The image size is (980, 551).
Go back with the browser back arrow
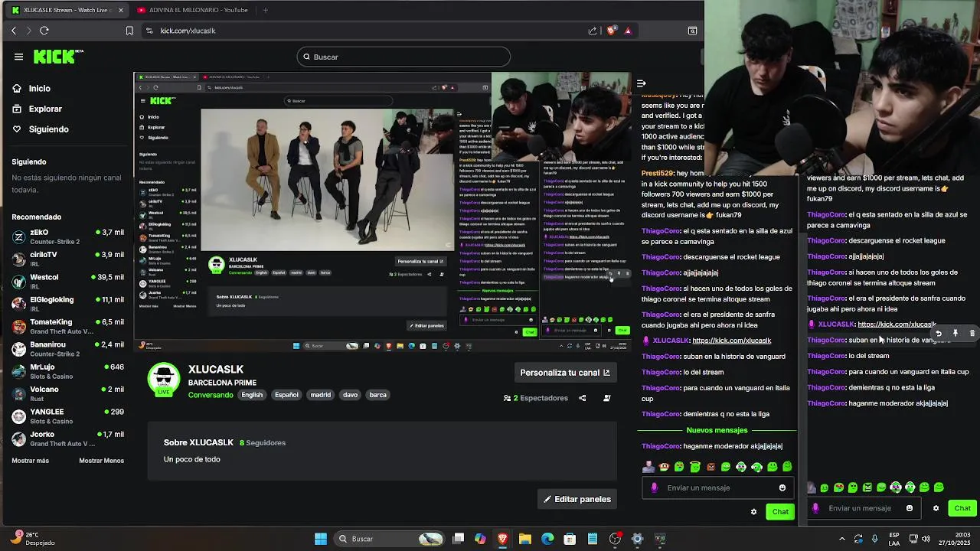pyautogui.click(x=14, y=31)
